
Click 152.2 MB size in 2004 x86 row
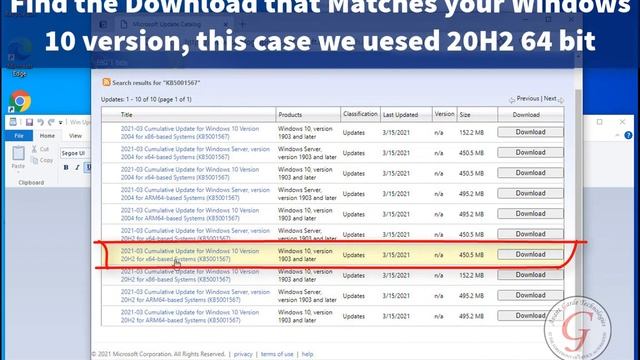pos(471,133)
